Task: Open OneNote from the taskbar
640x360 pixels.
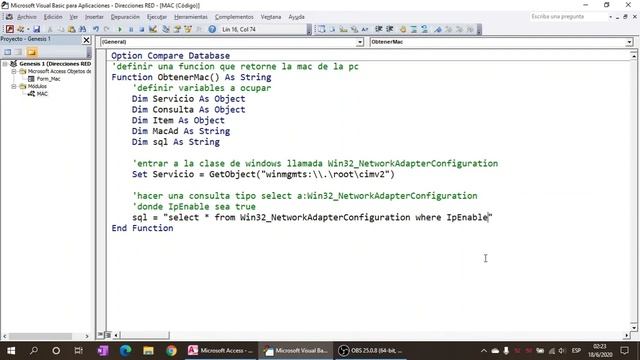Action: [103, 351]
